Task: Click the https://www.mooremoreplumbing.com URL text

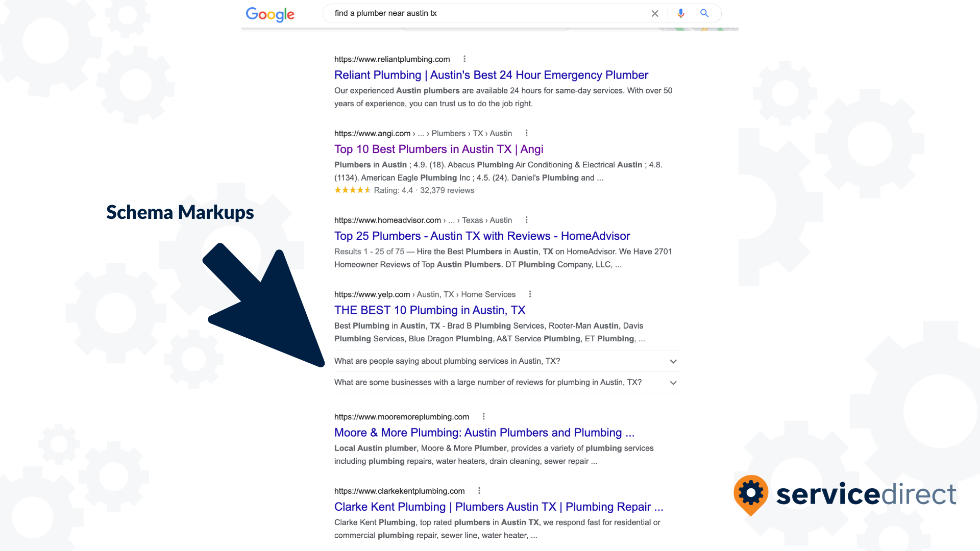Action: [402, 417]
